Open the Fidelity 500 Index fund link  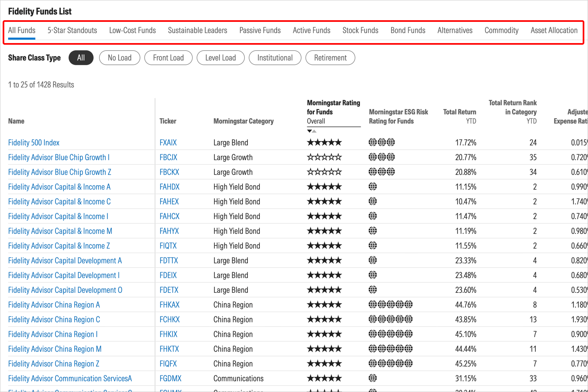coord(34,143)
